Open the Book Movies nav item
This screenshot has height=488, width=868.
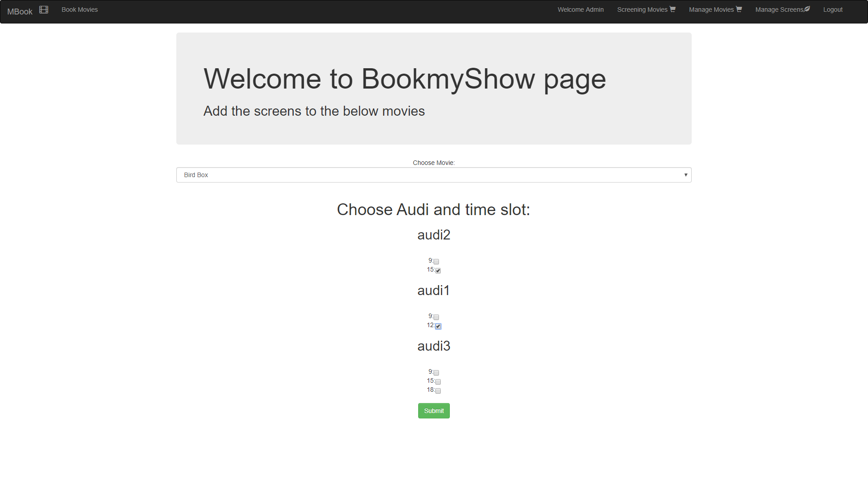[x=80, y=9]
